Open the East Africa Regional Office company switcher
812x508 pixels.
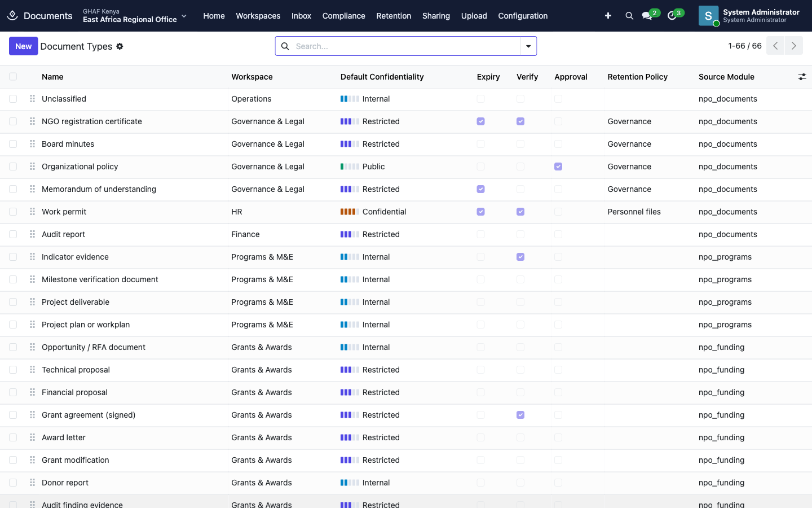pos(135,16)
